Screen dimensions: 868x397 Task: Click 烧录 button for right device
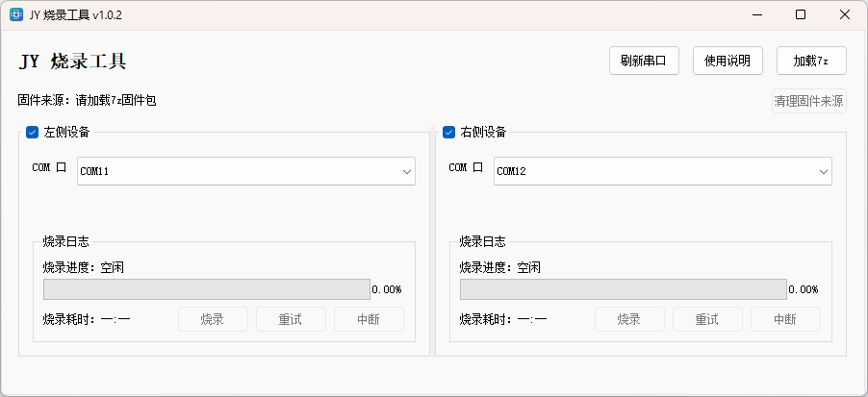coord(629,319)
